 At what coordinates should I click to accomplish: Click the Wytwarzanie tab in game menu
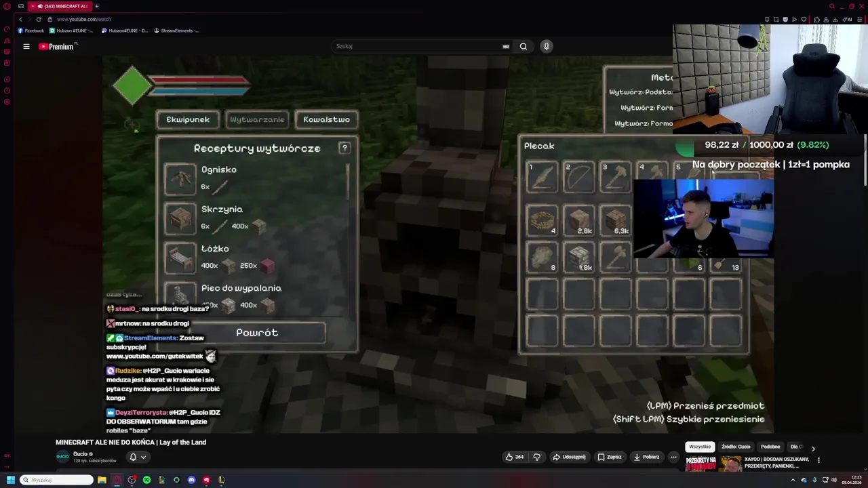(x=257, y=119)
